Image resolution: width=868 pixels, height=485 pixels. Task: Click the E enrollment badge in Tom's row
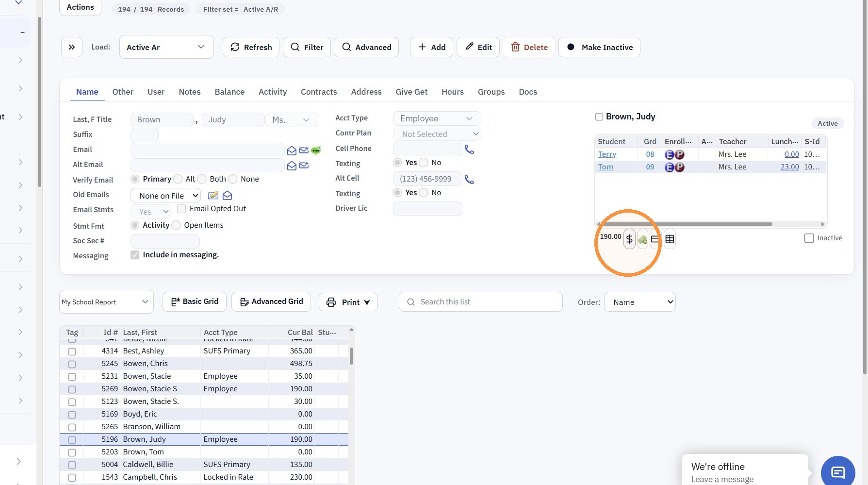pyautogui.click(x=670, y=167)
